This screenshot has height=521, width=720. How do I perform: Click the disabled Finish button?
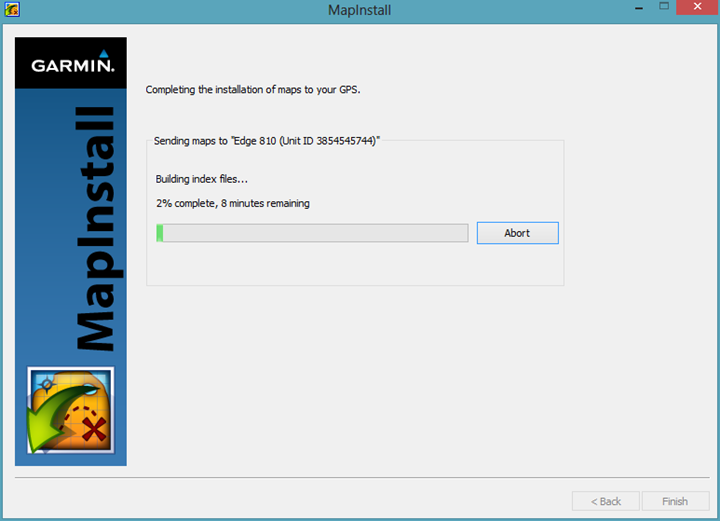675,501
